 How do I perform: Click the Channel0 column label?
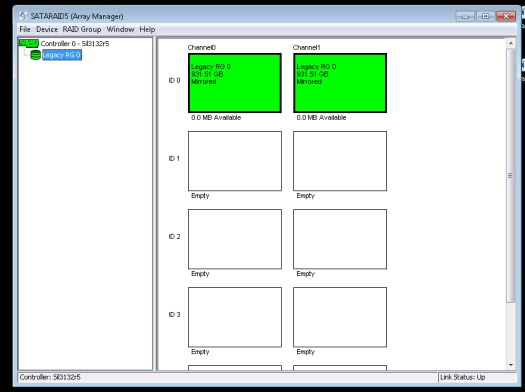click(x=202, y=48)
